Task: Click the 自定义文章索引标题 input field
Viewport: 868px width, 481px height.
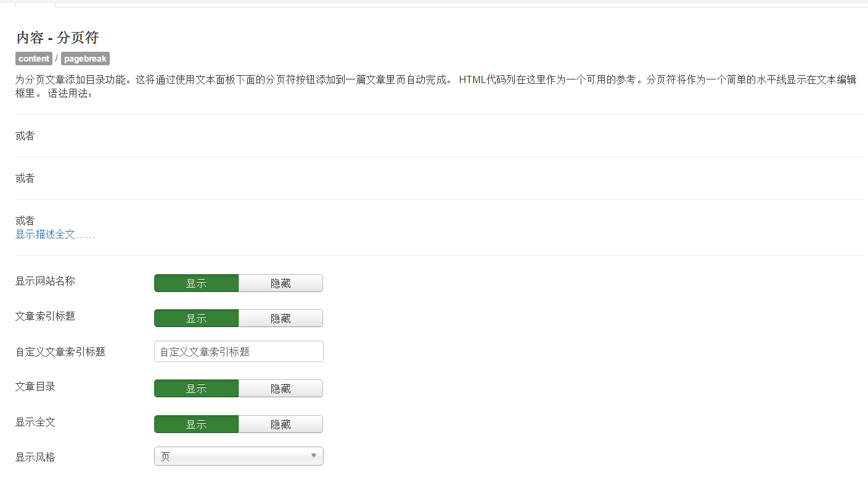Action: pyautogui.click(x=239, y=351)
